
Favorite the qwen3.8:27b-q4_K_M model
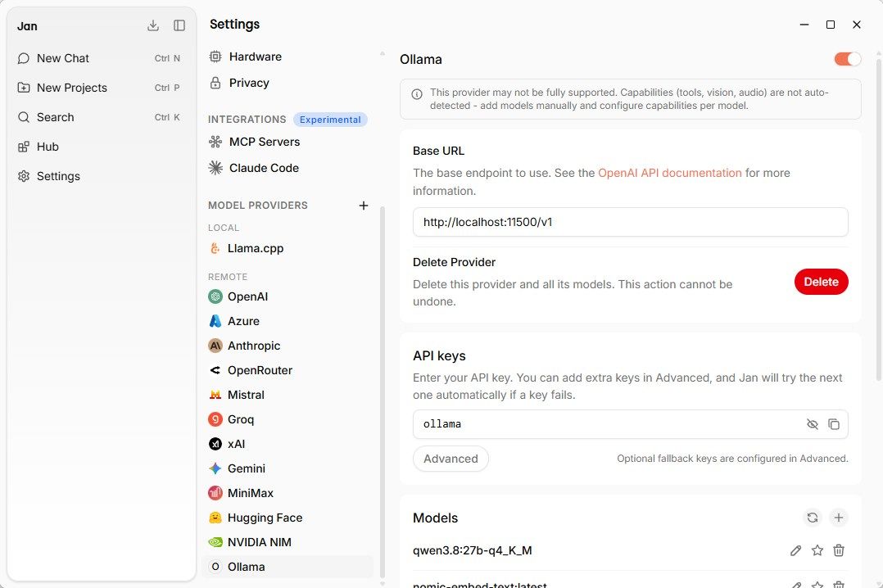click(817, 551)
